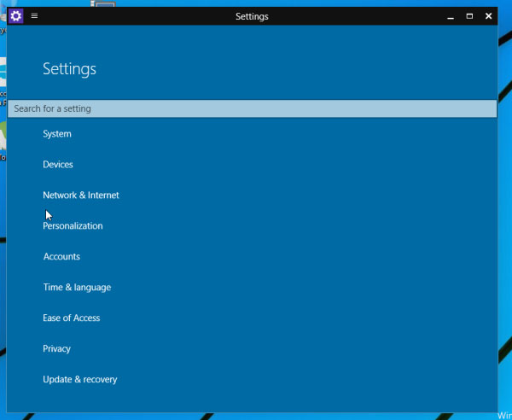Open Ease of Access settings
512x420 pixels.
tap(72, 318)
